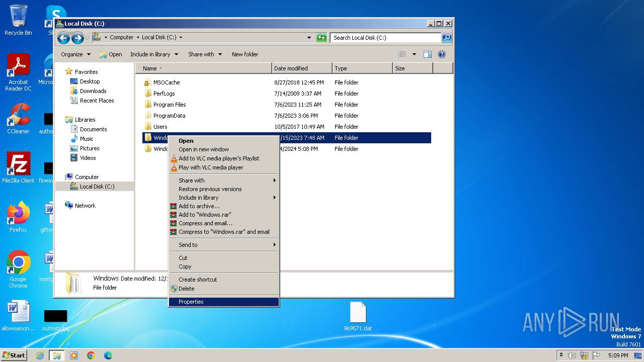Viewport: 644px width, 362px height.
Task: Click the green refresh address button
Action: click(321, 38)
